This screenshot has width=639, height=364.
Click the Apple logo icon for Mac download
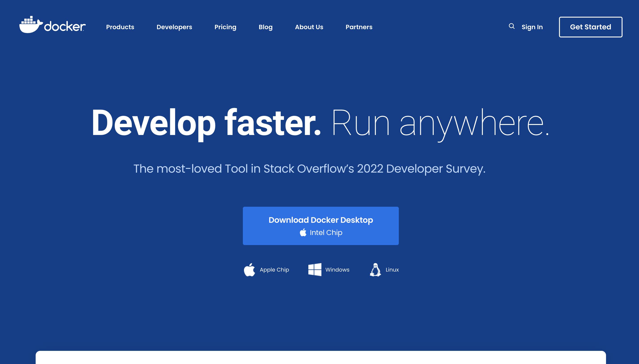pyautogui.click(x=249, y=270)
